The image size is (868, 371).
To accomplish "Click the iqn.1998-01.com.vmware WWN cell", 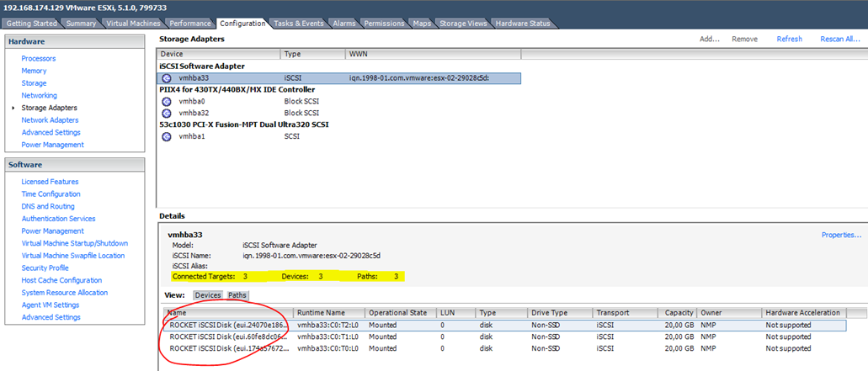I will [419, 78].
